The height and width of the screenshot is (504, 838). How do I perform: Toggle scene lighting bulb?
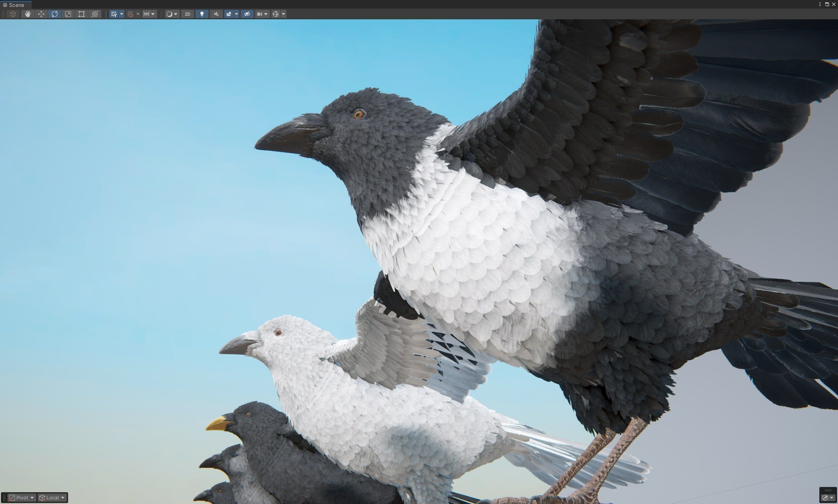pyautogui.click(x=202, y=14)
